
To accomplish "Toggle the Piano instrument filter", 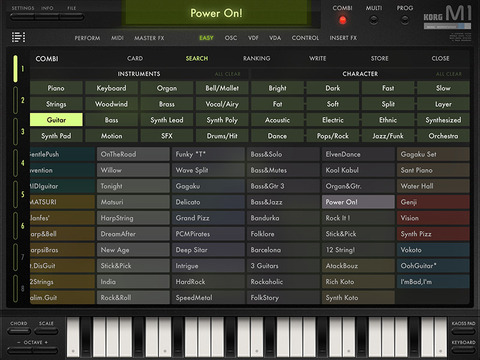I will pos(56,88).
